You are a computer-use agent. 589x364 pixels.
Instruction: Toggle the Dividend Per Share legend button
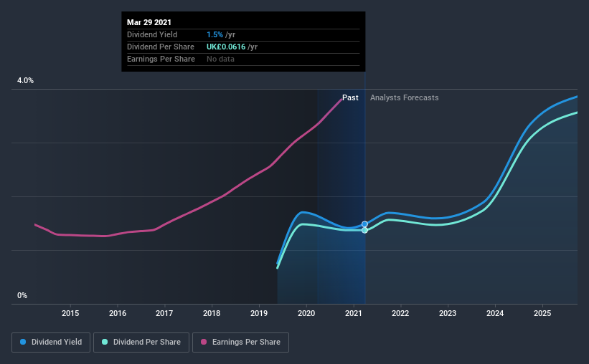point(141,343)
